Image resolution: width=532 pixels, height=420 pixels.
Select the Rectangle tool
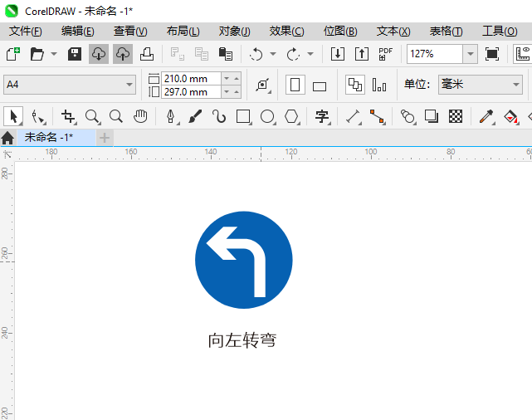[x=243, y=117]
